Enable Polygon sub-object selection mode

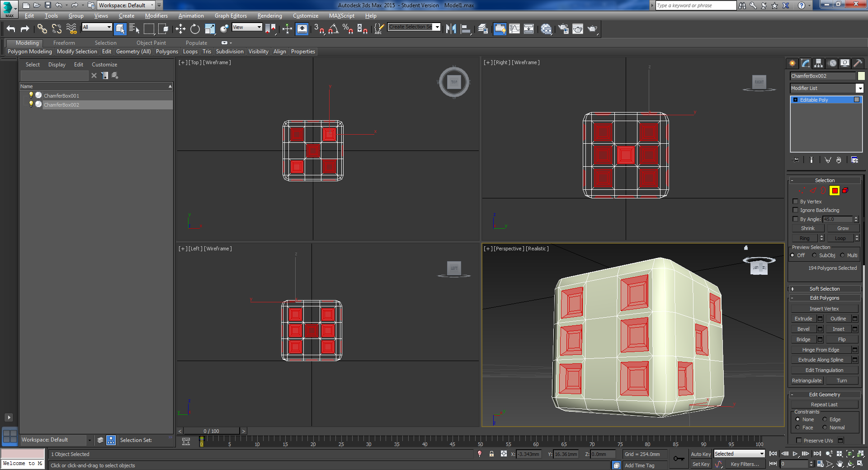pyautogui.click(x=835, y=191)
